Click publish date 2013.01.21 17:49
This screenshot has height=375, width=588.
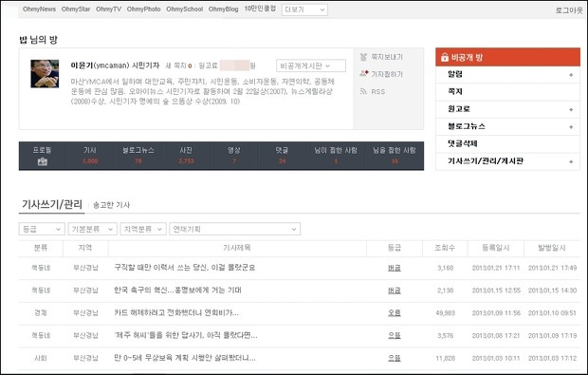point(552,268)
